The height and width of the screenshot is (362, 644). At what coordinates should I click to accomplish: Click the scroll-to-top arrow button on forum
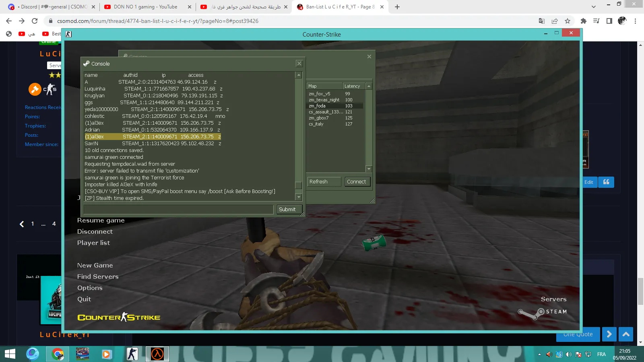click(626, 334)
